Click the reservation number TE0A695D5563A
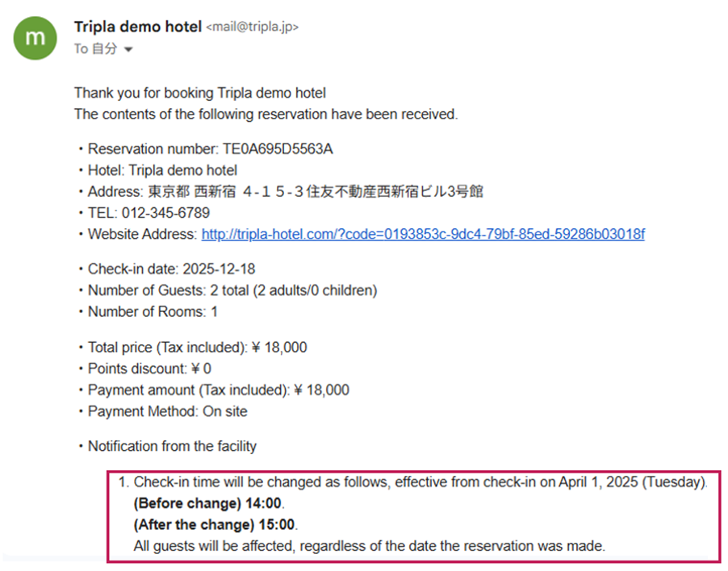Image resolution: width=728 pixels, height=571 pixels. (278, 148)
